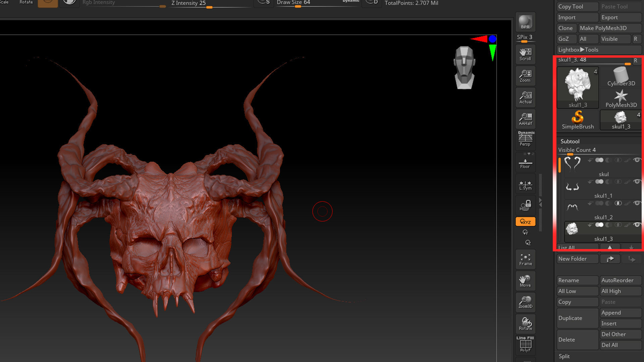Viewport: 644px width, 362px height.
Task: Select the Cylinder3D tool
Action: [621, 77]
